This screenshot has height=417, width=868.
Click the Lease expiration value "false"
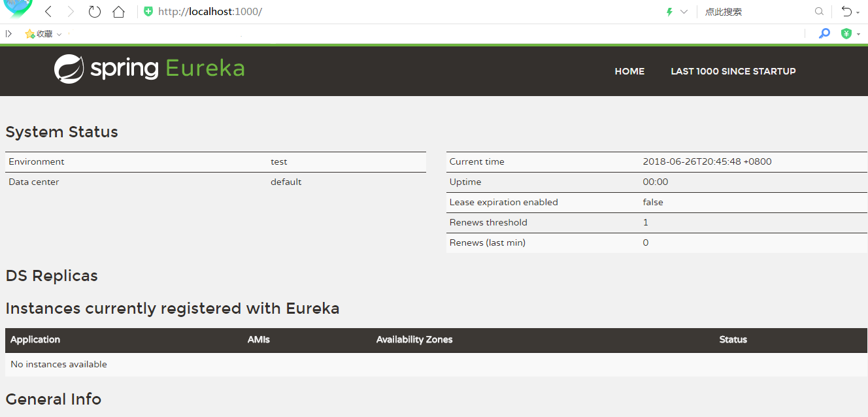coord(653,202)
